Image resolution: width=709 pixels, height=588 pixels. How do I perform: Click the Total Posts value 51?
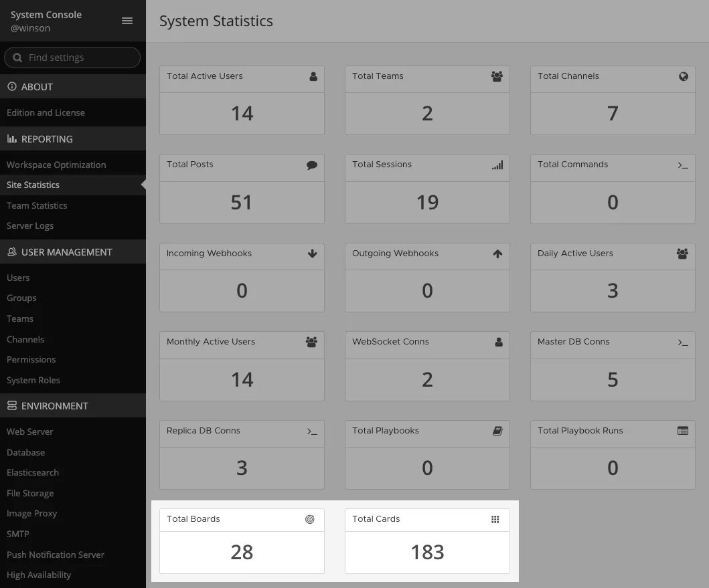click(x=242, y=203)
